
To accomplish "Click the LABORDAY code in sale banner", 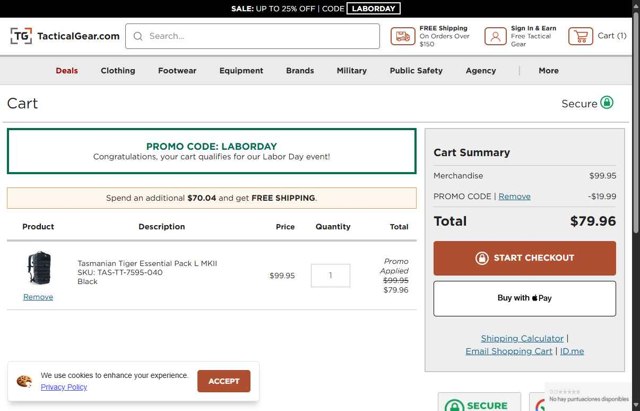I will (373, 9).
